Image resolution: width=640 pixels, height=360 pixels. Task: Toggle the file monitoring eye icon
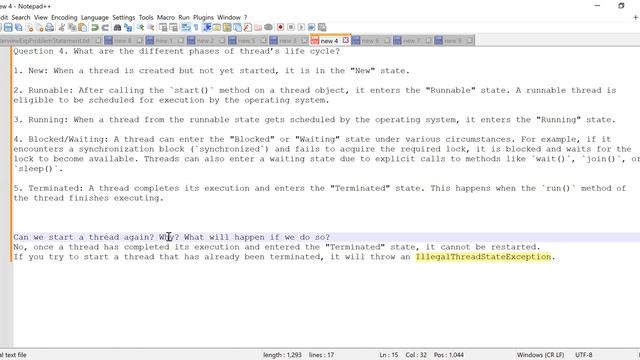[268, 27]
